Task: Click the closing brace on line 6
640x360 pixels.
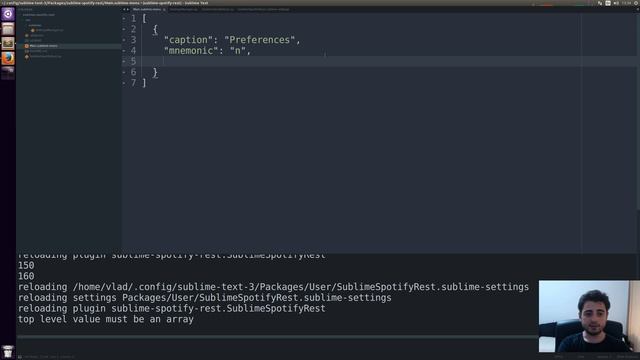Action: [x=155, y=72]
